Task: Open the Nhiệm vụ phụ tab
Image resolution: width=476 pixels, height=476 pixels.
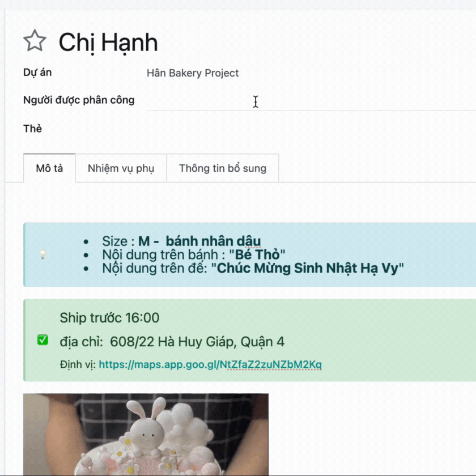Action: tap(121, 168)
